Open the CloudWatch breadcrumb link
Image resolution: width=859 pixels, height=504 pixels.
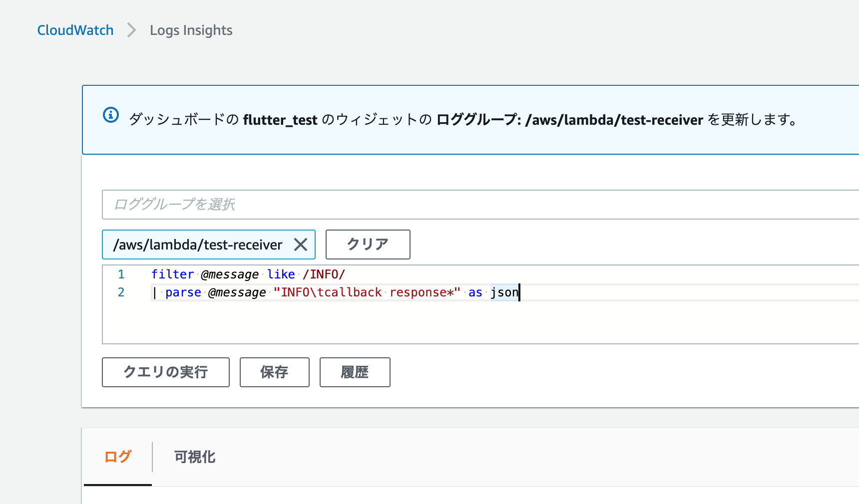pos(75,30)
